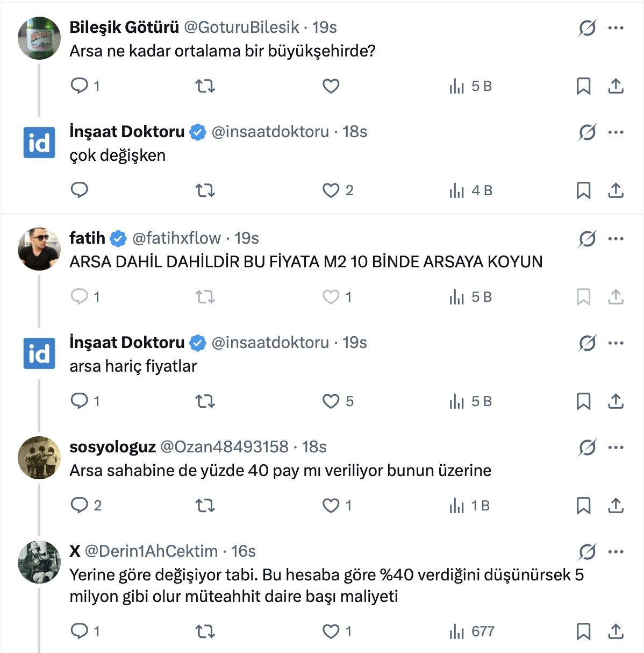The height and width of the screenshot is (653, 644).
Task: Share the Derin1AhCektim müteahhit tweet
Action: pyautogui.click(x=616, y=631)
